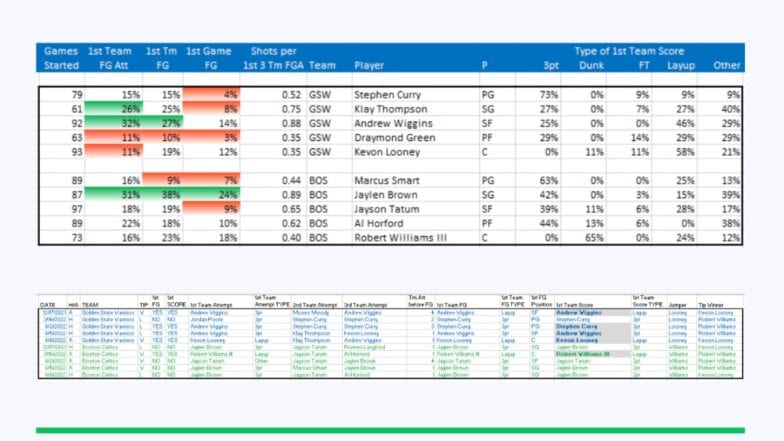Click Jayson Tatum's red 9% cell
This screenshot has height=441, width=784.
click(x=212, y=209)
